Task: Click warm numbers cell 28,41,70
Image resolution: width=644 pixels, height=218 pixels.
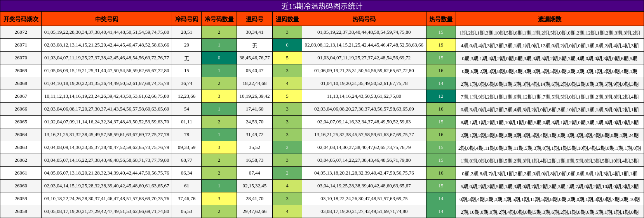Action: click(x=254, y=199)
